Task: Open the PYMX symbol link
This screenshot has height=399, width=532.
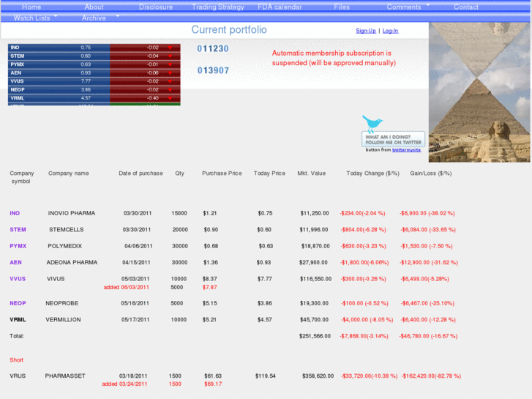Action: [x=18, y=246]
